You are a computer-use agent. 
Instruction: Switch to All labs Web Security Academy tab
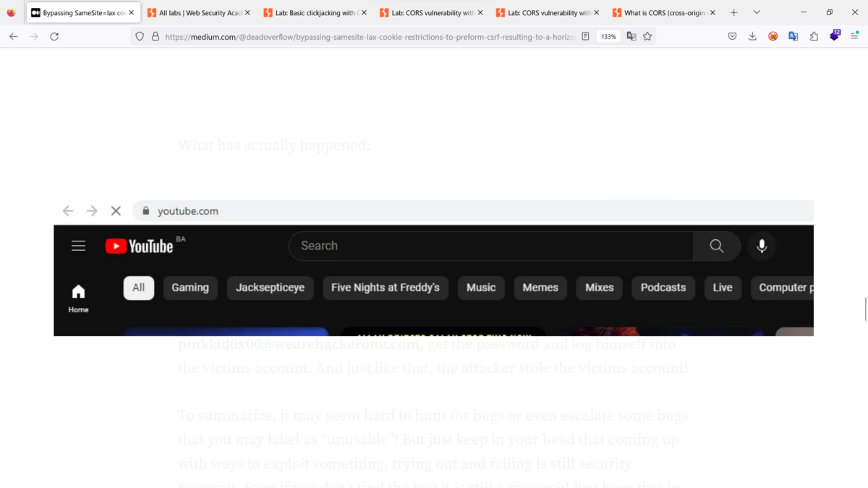click(197, 12)
